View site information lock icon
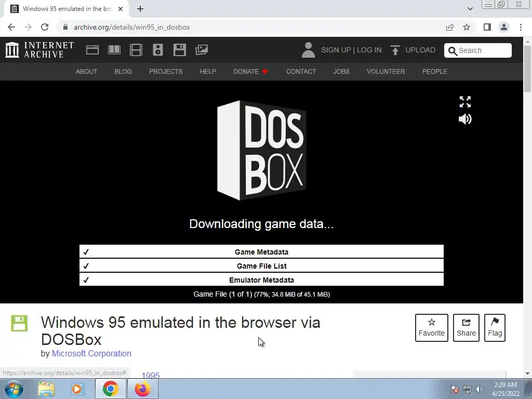The height and width of the screenshot is (399, 532). click(x=65, y=27)
